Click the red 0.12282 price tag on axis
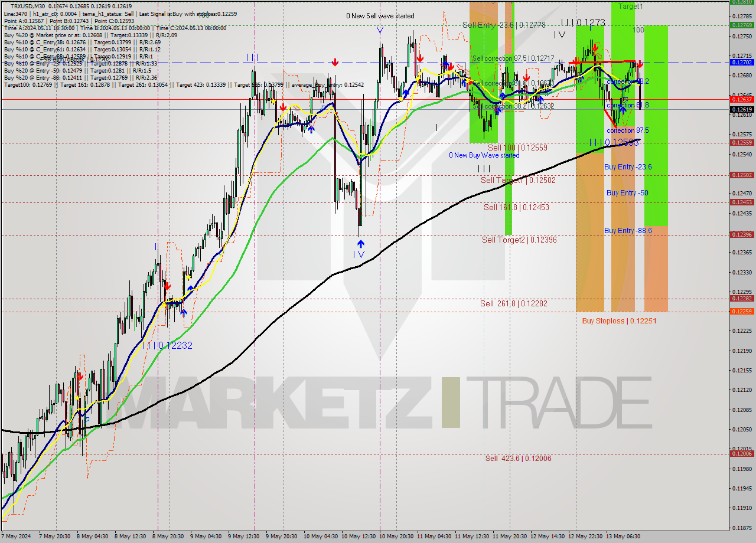The width and height of the screenshot is (756, 543). [742, 299]
